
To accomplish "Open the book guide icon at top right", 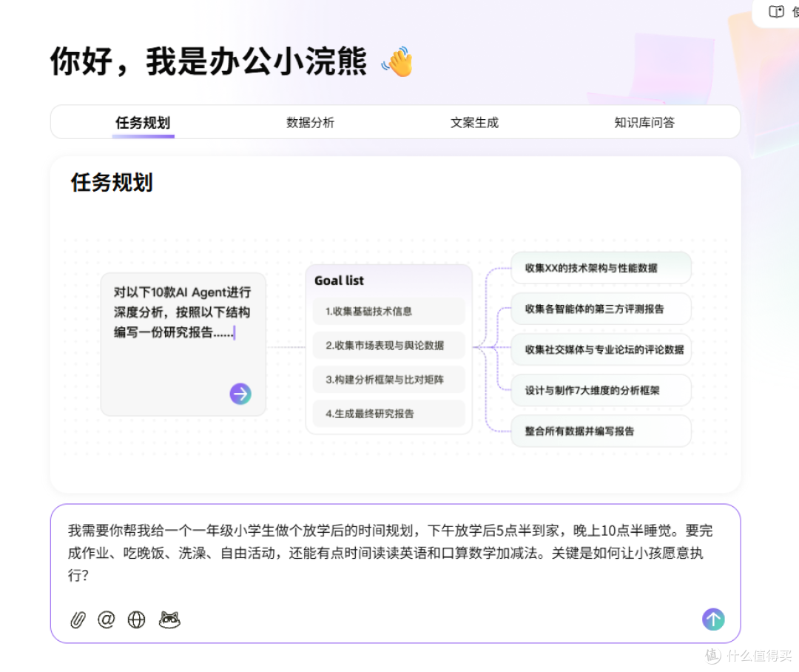I will point(776,11).
